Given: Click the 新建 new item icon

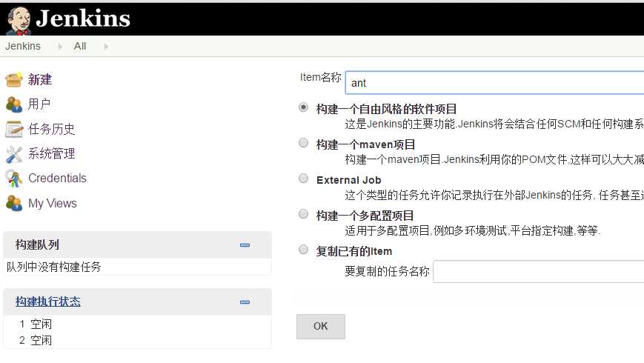Looking at the screenshot, I should 14,79.
